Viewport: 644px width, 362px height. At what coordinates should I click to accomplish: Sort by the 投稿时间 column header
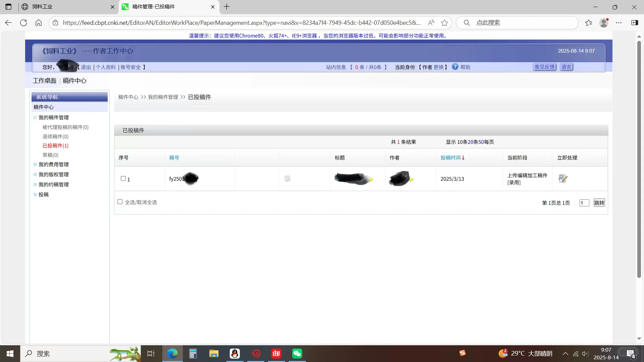pos(450,158)
